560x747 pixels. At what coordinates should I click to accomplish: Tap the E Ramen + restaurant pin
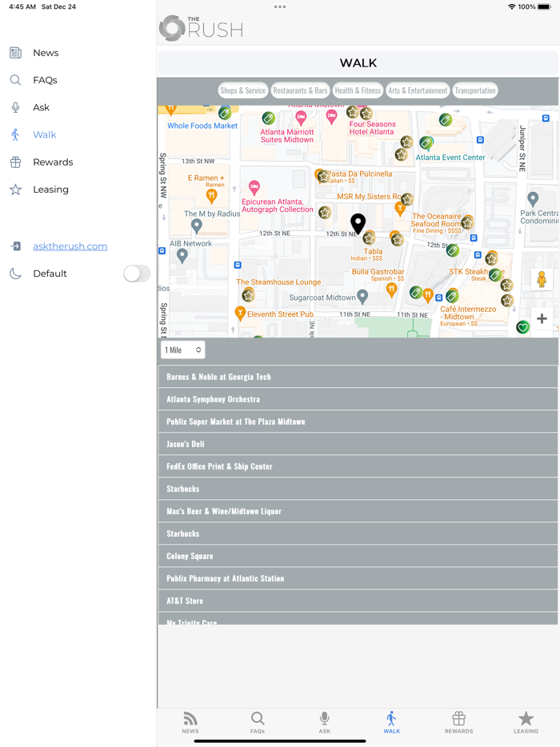(x=212, y=195)
